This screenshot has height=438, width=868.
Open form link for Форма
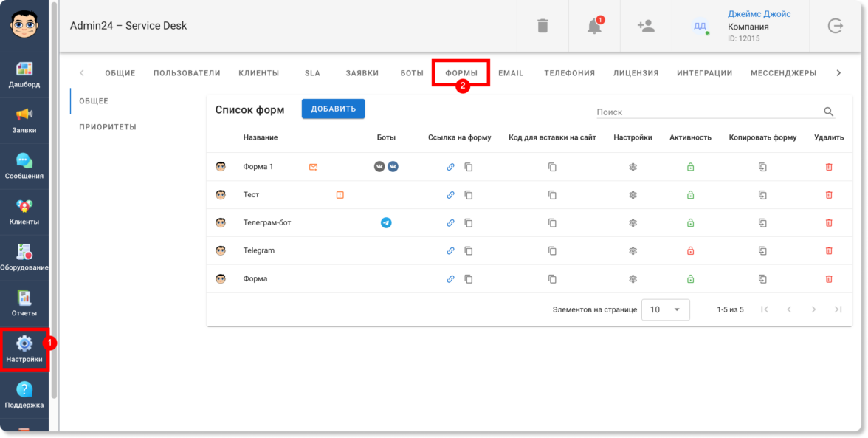coord(451,279)
